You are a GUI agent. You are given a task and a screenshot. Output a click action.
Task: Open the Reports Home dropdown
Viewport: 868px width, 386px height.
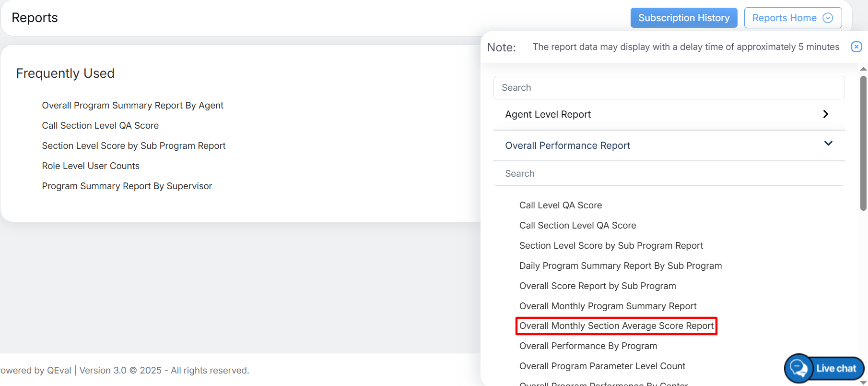coord(792,18)
